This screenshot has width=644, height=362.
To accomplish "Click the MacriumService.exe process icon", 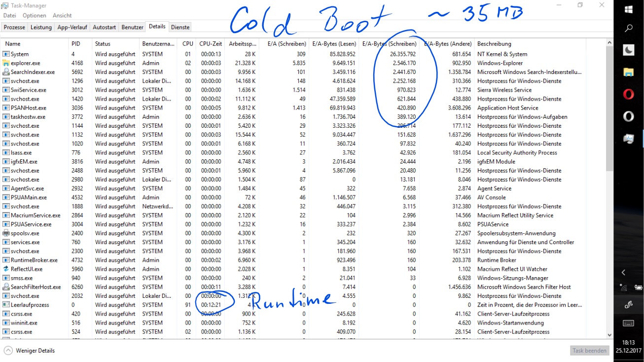I will [x=6, y=215].
